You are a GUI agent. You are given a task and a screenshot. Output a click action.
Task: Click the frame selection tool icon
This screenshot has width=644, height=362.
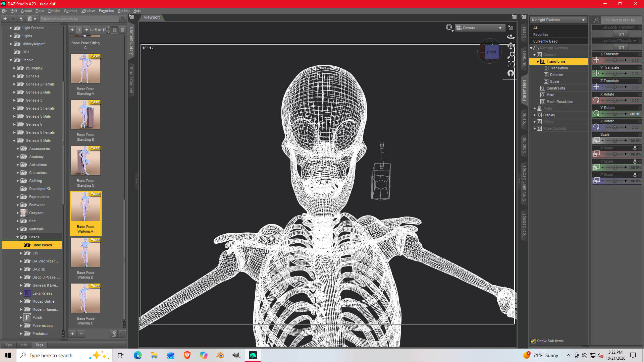511,64
